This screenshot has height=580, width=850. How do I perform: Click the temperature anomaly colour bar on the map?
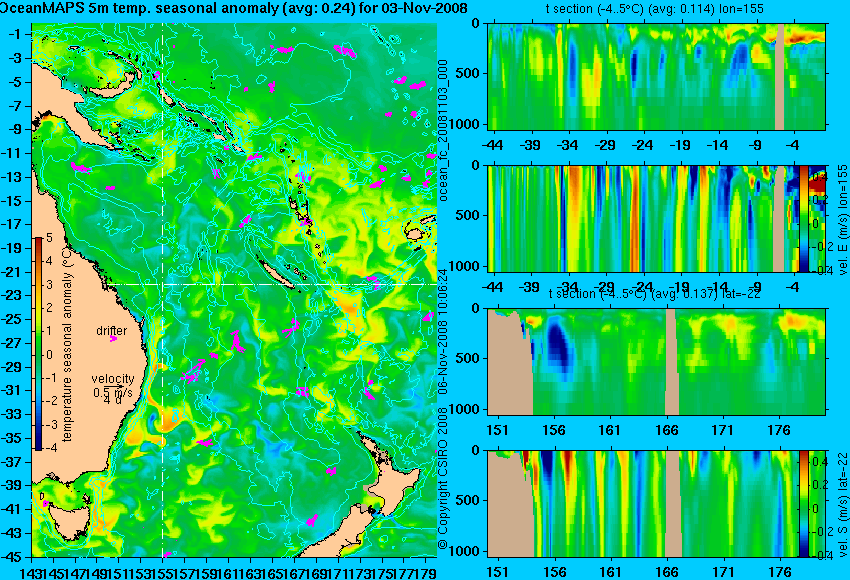[x=39, y=344]
